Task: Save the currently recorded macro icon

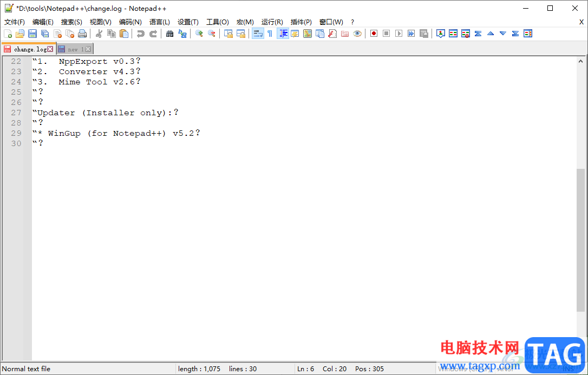Action: [x=424, y=34]
